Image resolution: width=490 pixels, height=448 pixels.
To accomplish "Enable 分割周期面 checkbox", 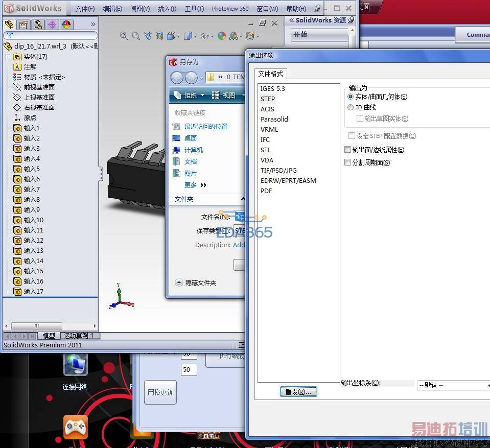I will 347,162.
